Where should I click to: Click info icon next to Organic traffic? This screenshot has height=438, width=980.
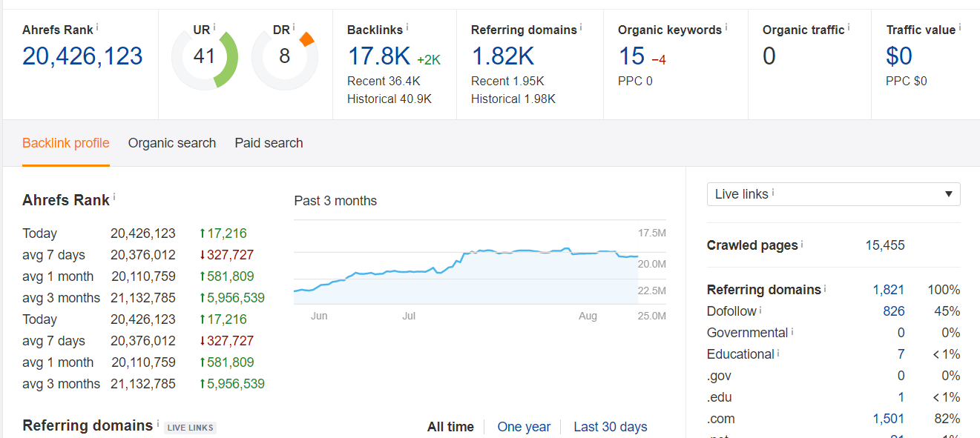pos(849,27)
